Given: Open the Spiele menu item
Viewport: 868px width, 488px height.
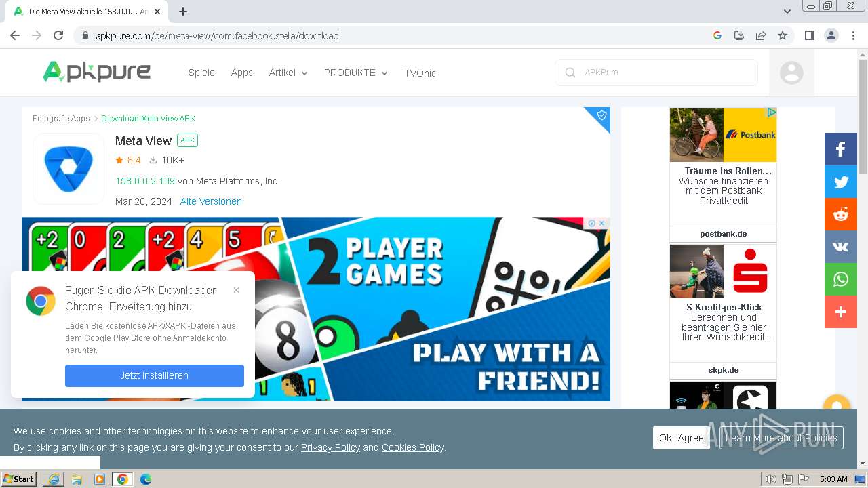Looking at the screenshot, I should pos(201,73).
